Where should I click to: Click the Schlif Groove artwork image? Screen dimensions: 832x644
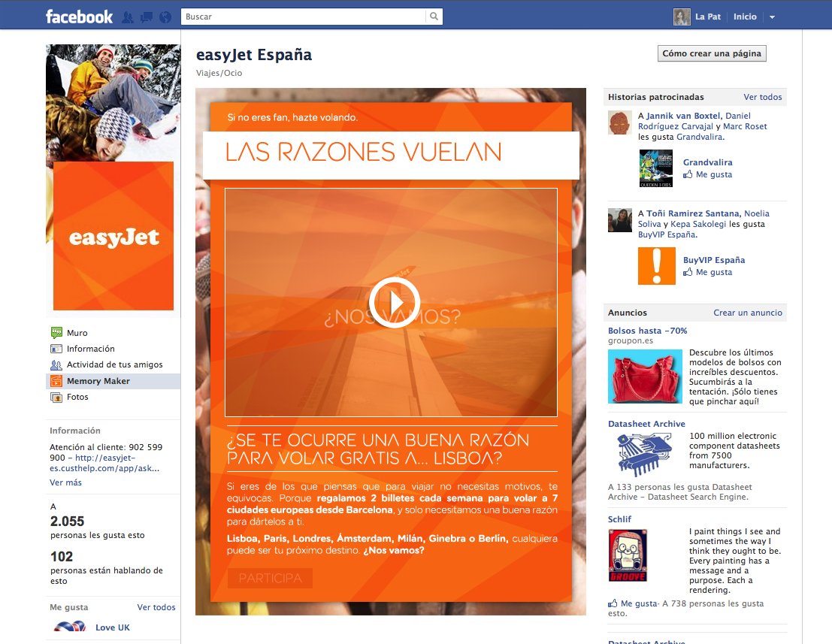628,555
